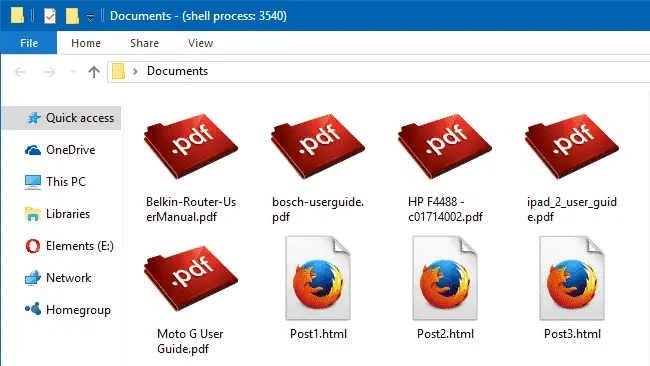Click the bosch-userguide.pdf file name
Viewport: 650px width, 366px height.
tap(318, 209)
